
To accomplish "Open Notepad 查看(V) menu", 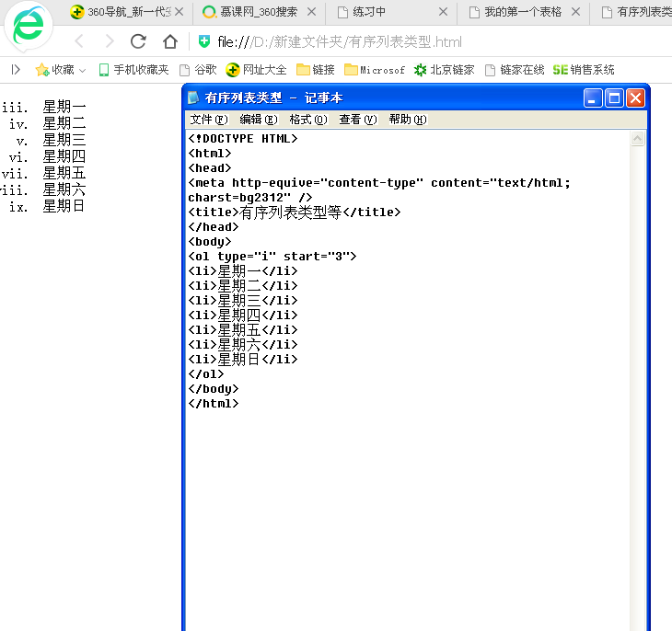I will [358, 120].
